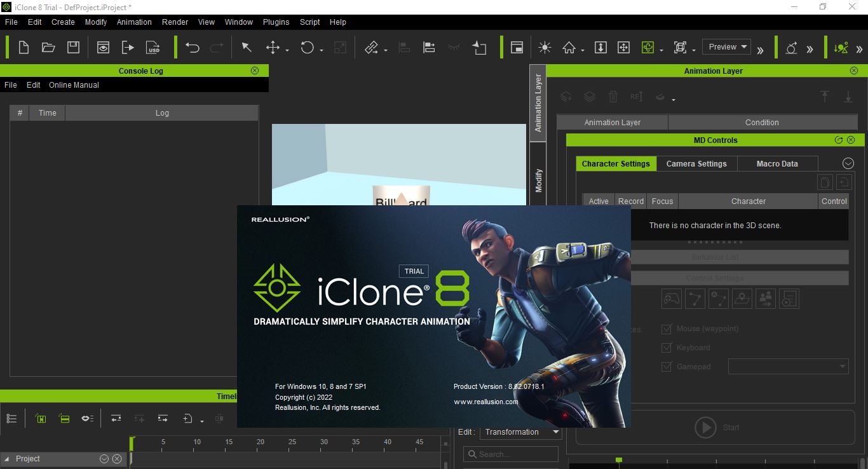Open the vertical Modify side tab
This screenshot has height=469, width=868.
[x=538, y=180]
